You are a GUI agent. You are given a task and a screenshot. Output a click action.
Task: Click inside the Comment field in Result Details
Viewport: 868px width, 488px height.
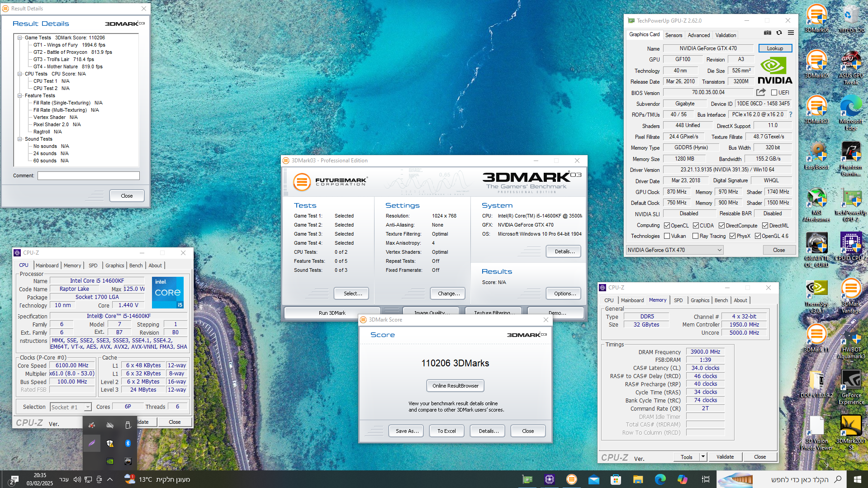pos(89,175)
